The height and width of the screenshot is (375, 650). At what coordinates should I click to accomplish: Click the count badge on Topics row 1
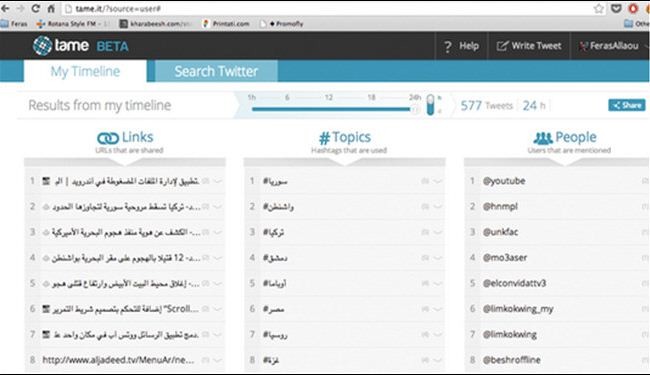coord(425,181)
